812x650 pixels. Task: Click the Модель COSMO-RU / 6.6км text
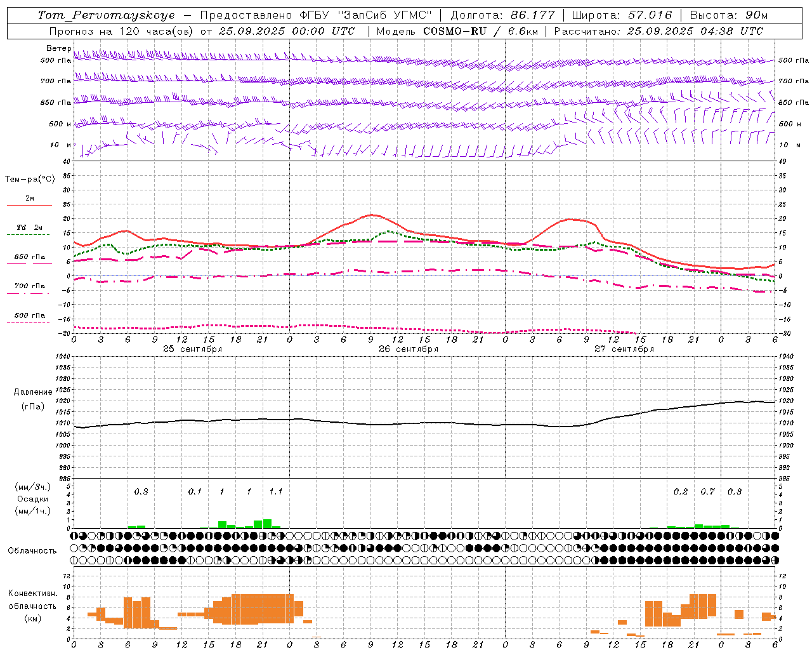click(x=457, y=31)
